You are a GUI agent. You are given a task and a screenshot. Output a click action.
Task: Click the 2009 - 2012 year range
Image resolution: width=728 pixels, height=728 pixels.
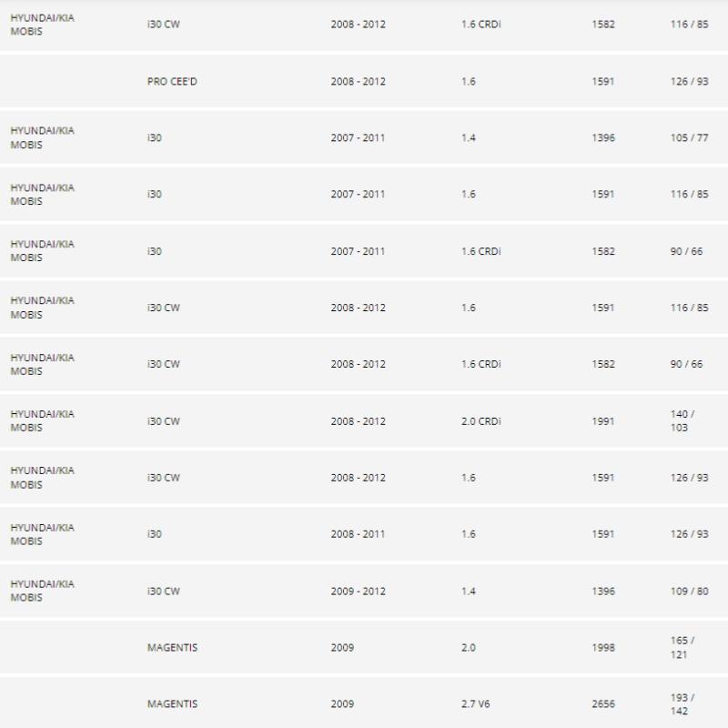click(x=358, y=591)
